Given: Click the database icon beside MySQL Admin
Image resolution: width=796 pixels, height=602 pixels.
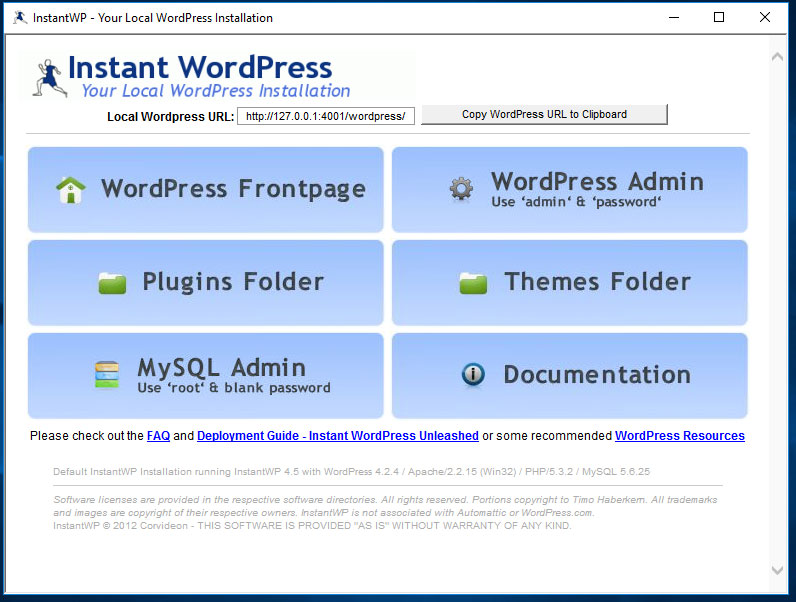Looking at the screenshot, I should click(107, 375).
